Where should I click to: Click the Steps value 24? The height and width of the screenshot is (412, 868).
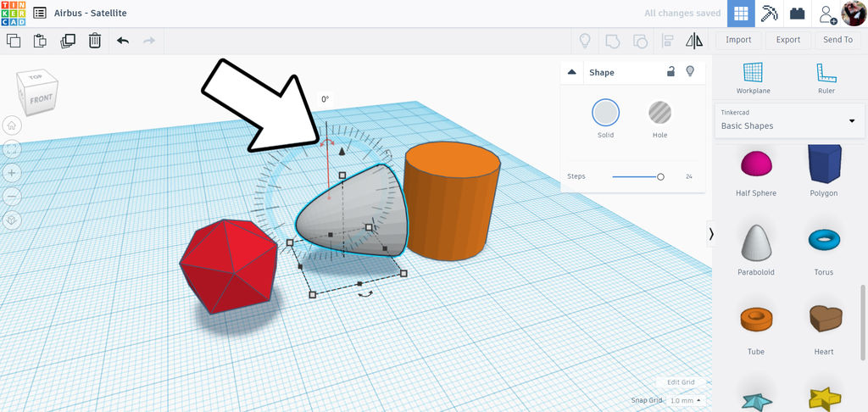(689, 176)
